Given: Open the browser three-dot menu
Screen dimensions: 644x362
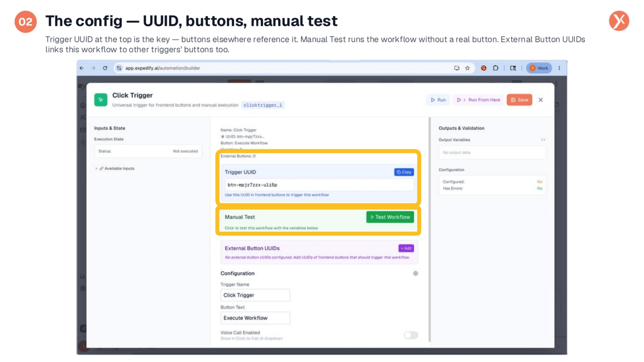Looking at the screenshot, I should pos(559,68).
